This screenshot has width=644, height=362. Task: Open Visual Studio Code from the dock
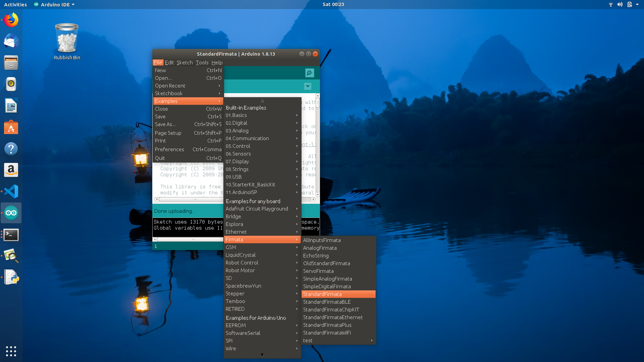[x=11, y=191]
